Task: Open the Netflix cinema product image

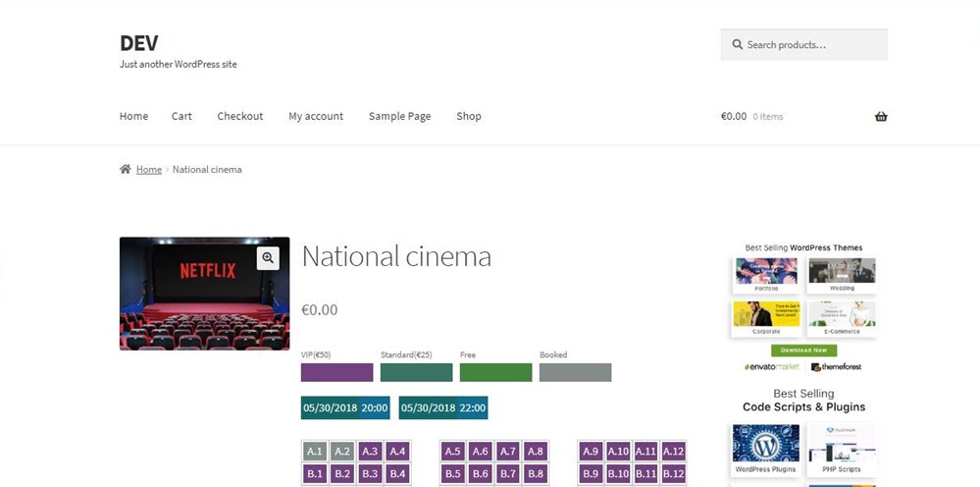Action: click(204, 294)
